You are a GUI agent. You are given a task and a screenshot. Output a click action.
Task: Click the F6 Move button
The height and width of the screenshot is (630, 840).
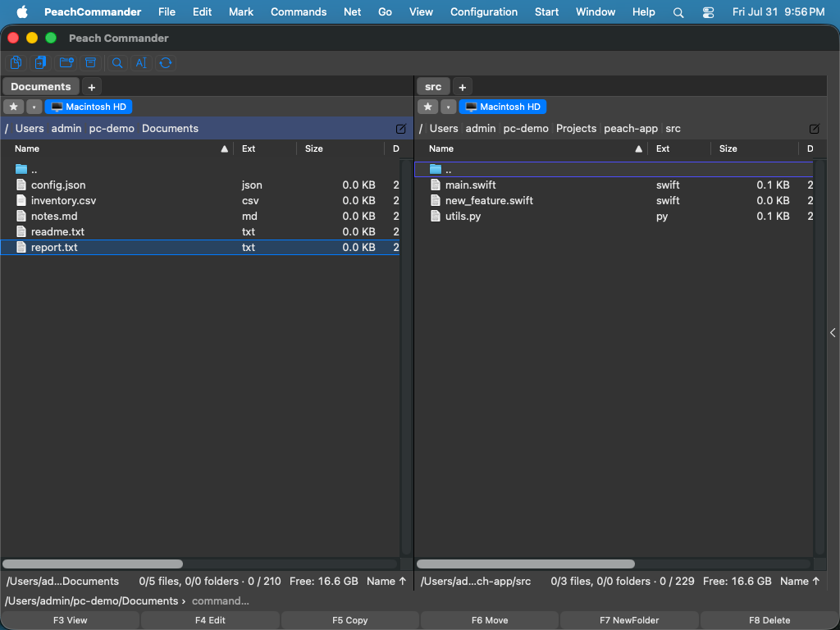pos(490,620)
